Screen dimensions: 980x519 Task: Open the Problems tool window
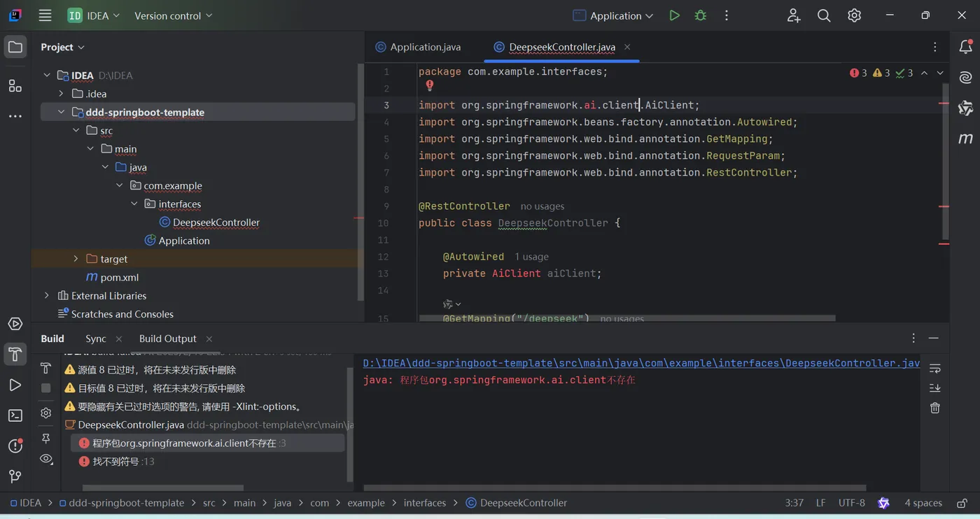tap(15, 446)
